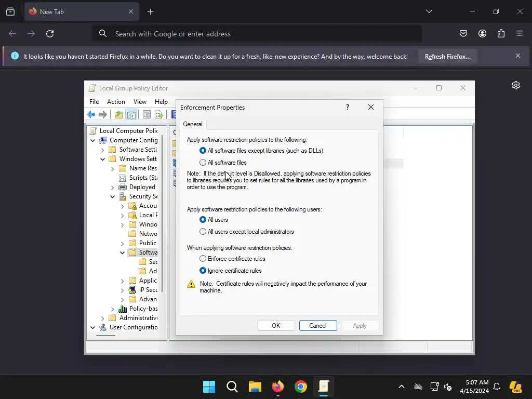This screenshot has height=399, width=532.
Task: Expand Account Policies tree node
Action: pyautogui.click(x=122, y=206)
